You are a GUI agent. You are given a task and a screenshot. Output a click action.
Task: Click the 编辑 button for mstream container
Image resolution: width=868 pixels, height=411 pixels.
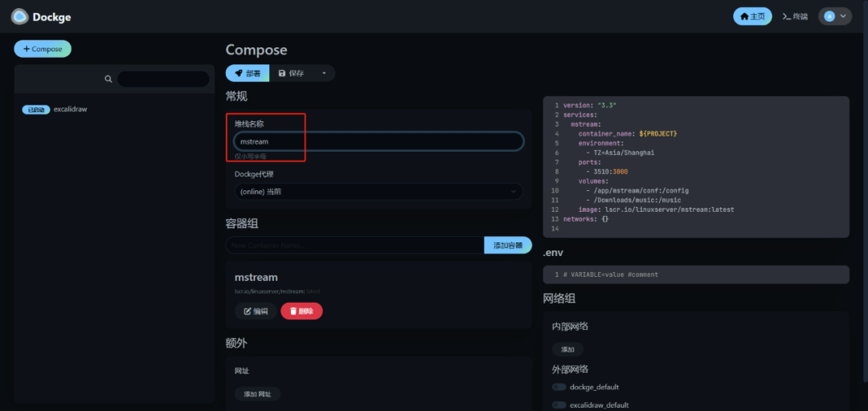point(256,311)
